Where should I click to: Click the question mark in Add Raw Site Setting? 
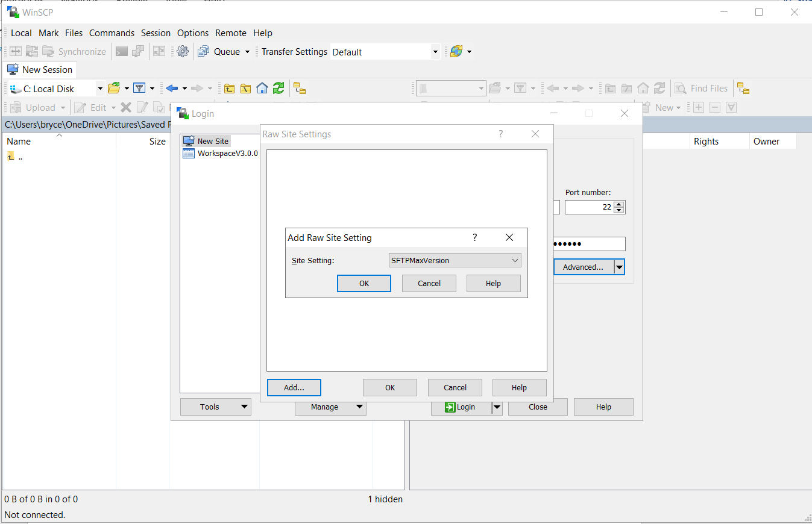475,237
